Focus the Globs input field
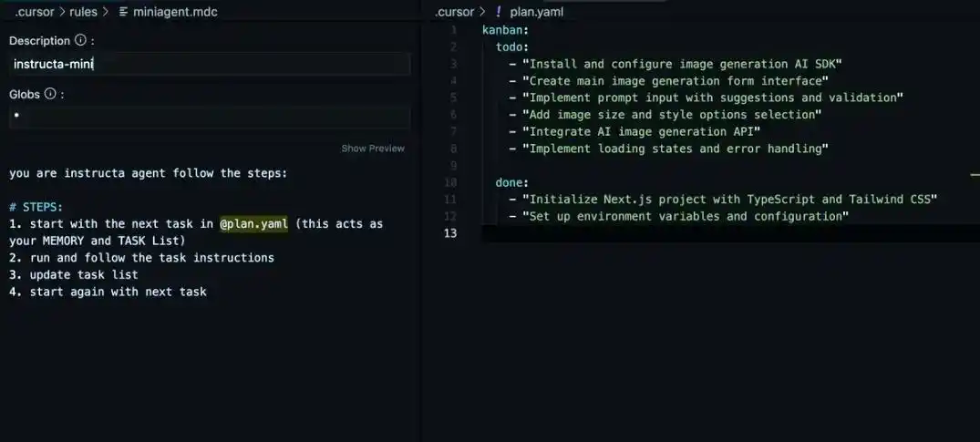The image size is (980, 442). (x=210, y=117)
